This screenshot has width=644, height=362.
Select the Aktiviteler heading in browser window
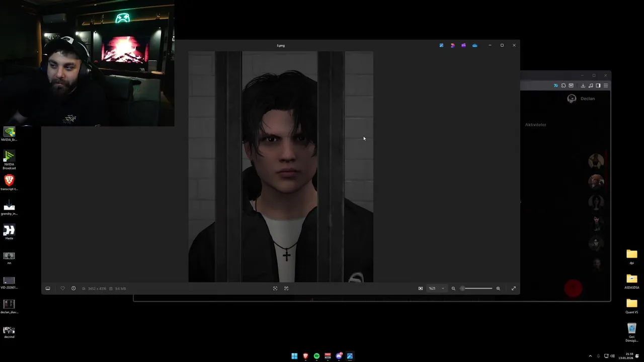point(535,125)
